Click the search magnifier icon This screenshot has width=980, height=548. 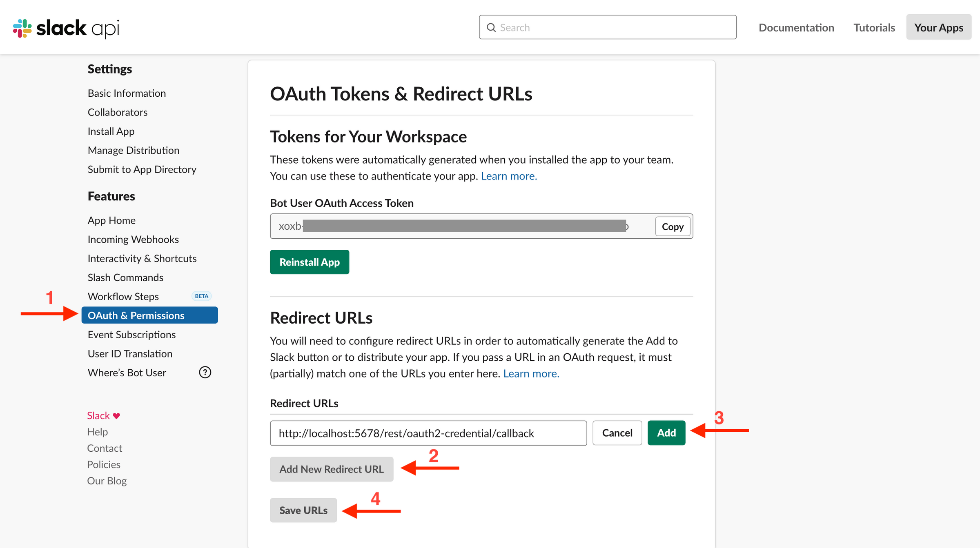pos(491,27)
